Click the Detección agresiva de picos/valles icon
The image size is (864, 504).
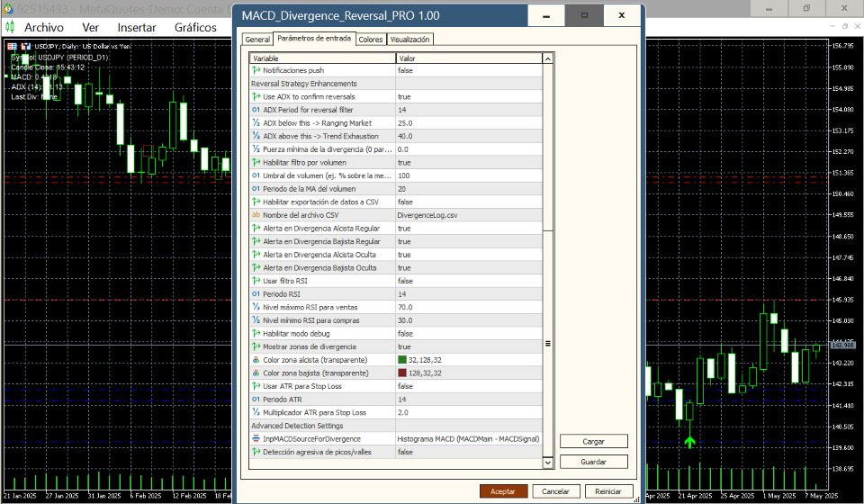pos(256,452)
